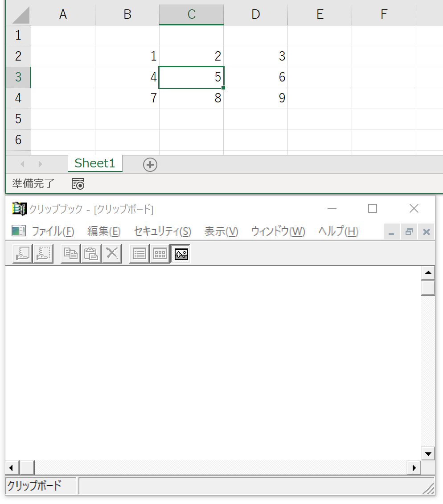The image size is (443, 504).
Task: Select row 6 header
Action: click(18, 140)
